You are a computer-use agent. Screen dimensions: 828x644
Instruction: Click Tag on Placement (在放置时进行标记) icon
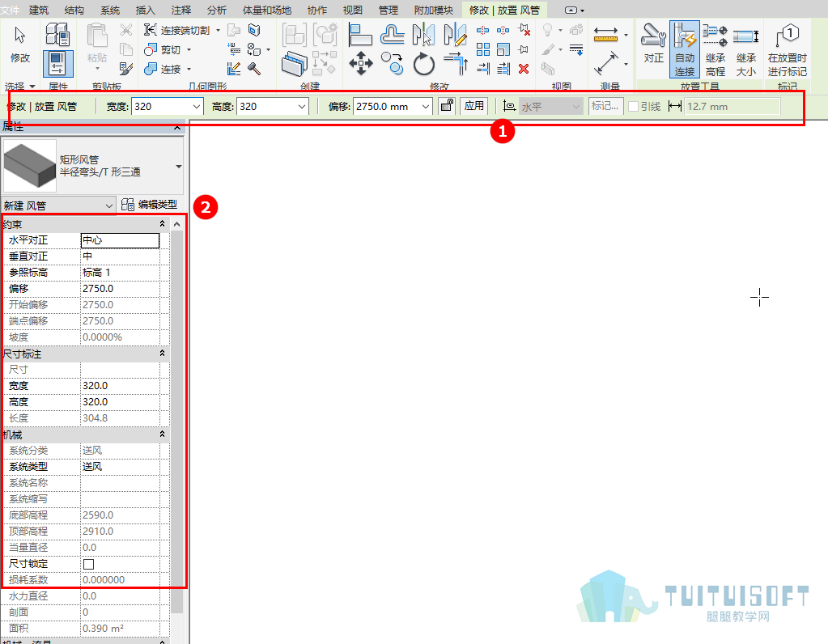pyautogui.click(x=787, y=49)
